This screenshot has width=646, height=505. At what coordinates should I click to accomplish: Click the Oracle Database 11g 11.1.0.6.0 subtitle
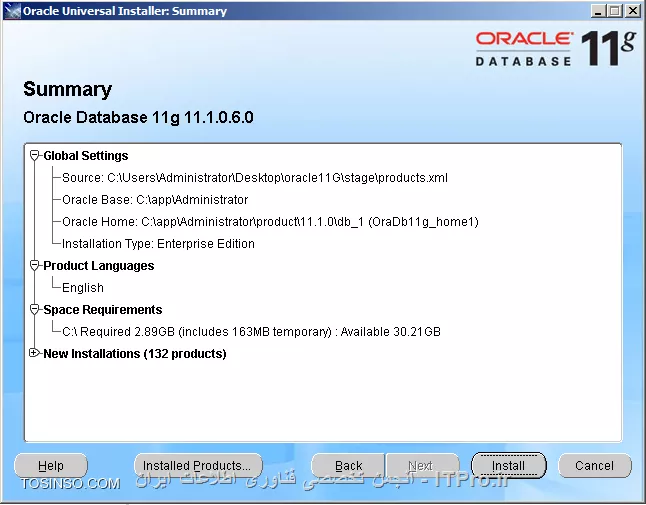pyautogui.click(x=138, y=118)
